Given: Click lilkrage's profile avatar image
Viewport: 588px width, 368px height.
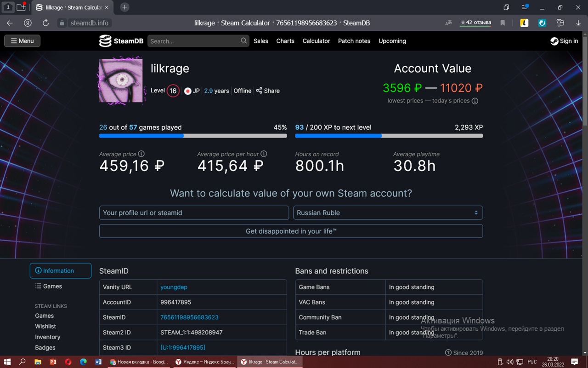Looking at the screenshot, I should click(121, 80).
